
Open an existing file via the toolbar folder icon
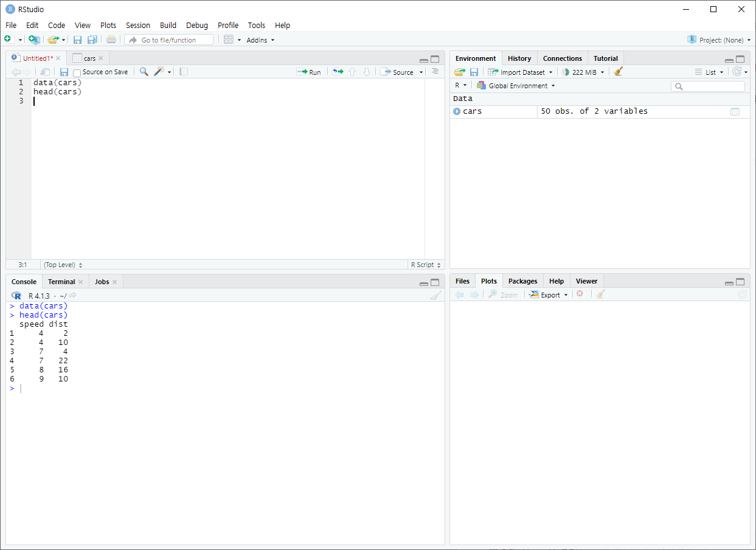[x=54, y=40]
